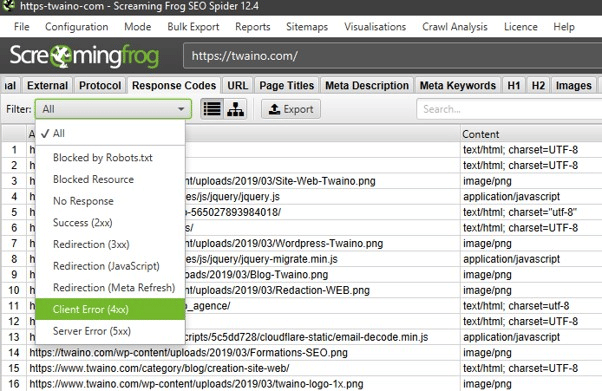Viewport: 602px width, 391px height.
Task: Open the Bulk Export menu
Action: 193,27
